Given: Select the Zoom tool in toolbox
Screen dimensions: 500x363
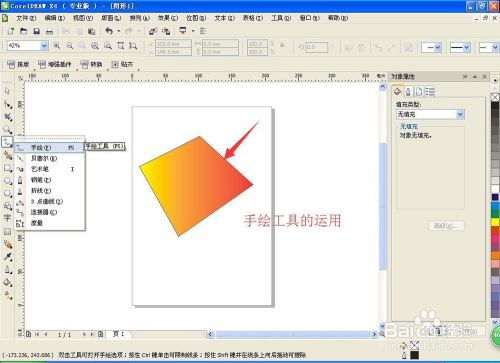Looking at the screenshot, I should tap(7, 129).
